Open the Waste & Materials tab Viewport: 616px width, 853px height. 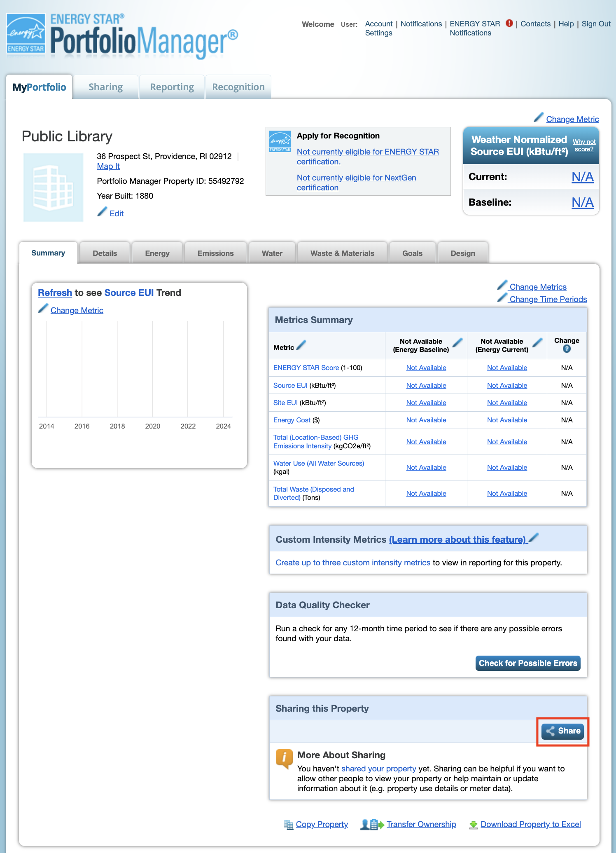click(x=342, y=253)
